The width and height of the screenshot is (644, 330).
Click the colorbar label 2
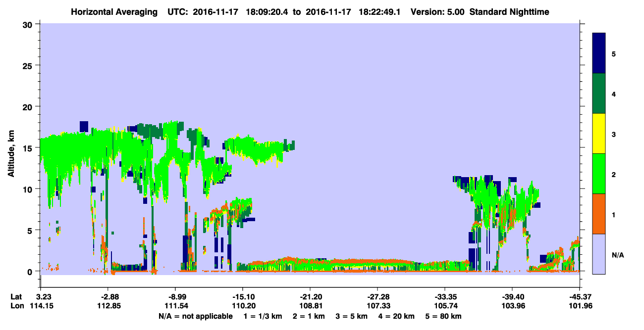tap(613, 174)
